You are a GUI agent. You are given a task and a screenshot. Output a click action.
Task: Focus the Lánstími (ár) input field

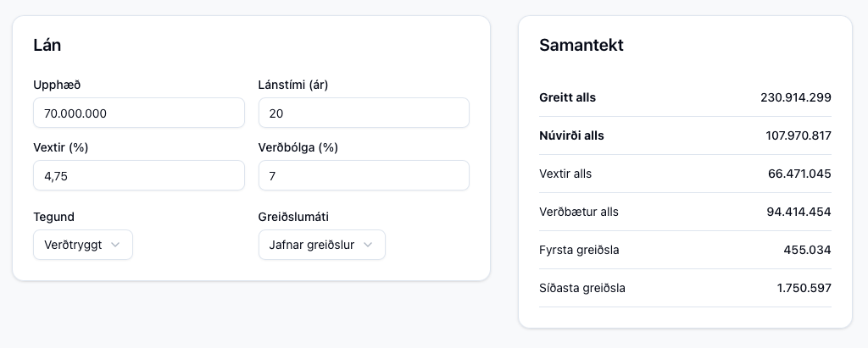(x=363, y=113)
